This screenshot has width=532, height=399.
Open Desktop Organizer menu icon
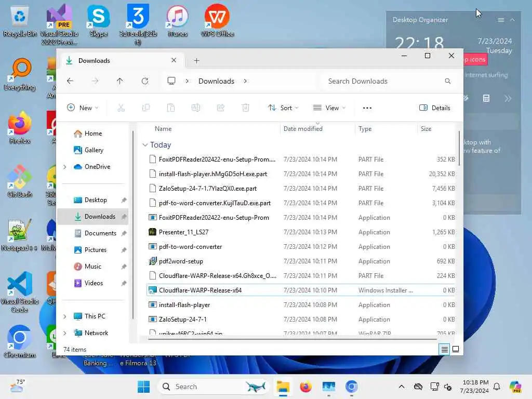tap(500, 20)
